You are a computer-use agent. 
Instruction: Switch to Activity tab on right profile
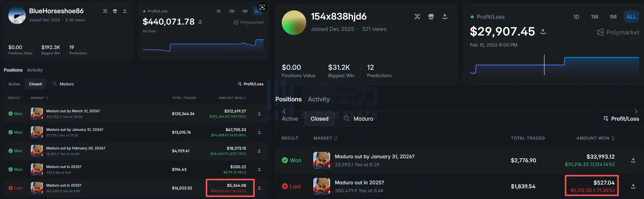(x=319, y=99)
